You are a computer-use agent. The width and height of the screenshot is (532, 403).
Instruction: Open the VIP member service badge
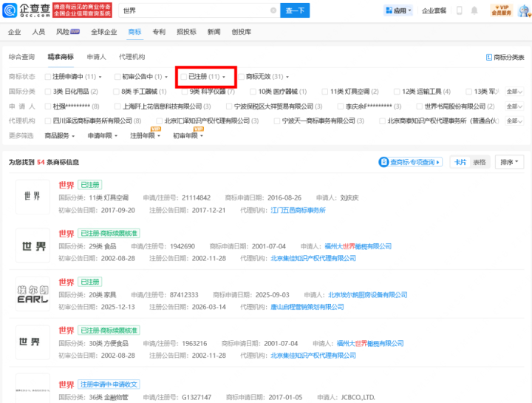[502, 10]
